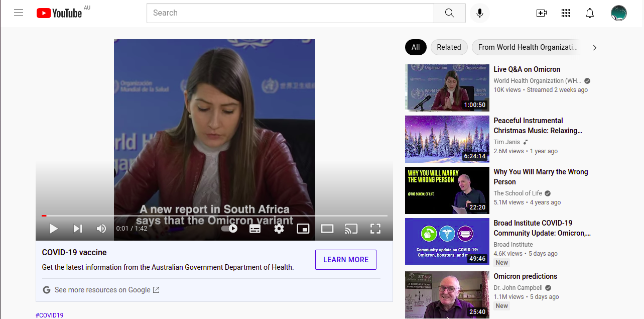Viewport: 644px width, 319px height.
Task: Select the Related filter chip
Action: tap(449, 47)
